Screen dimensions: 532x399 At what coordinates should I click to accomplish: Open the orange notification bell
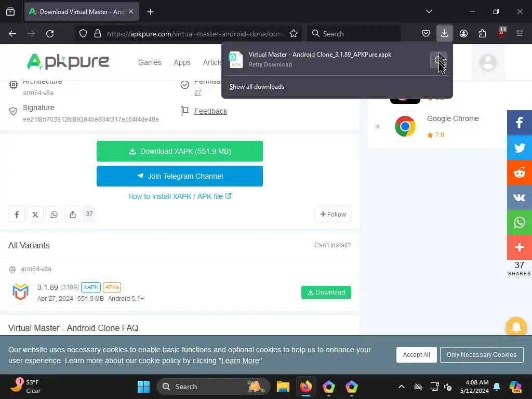[x=516, y=326]
